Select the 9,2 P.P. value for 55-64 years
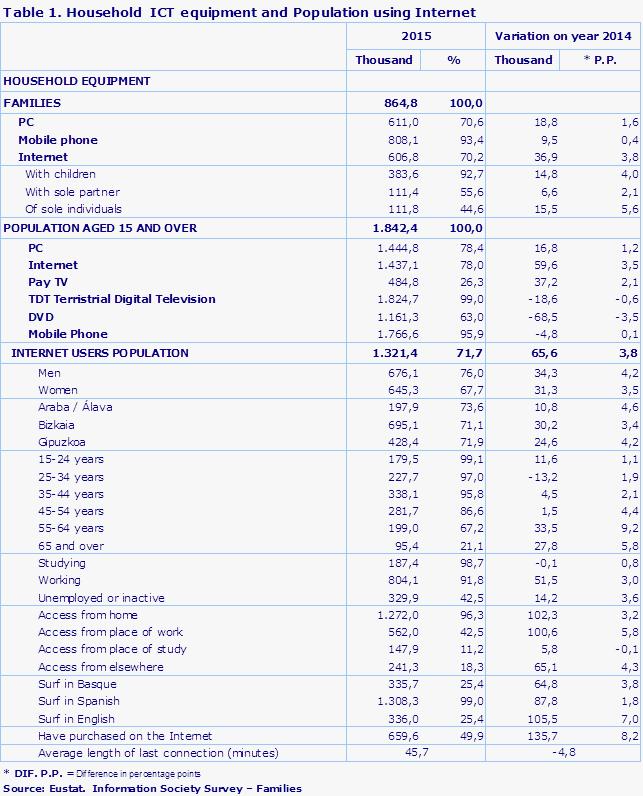Image resolution: width=643 pixels, height=796 pixels. (630, 528)
